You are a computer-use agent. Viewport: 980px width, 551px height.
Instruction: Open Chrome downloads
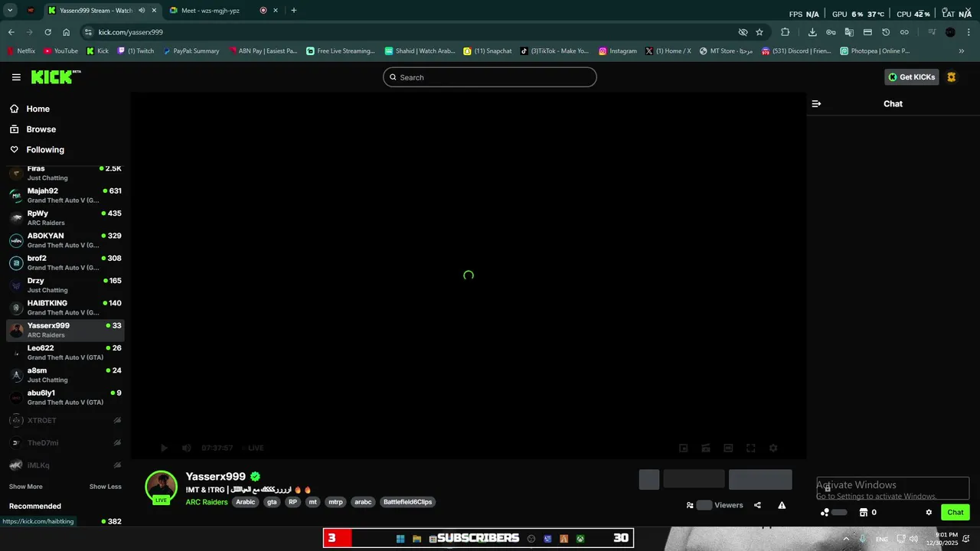click(812, 32)
